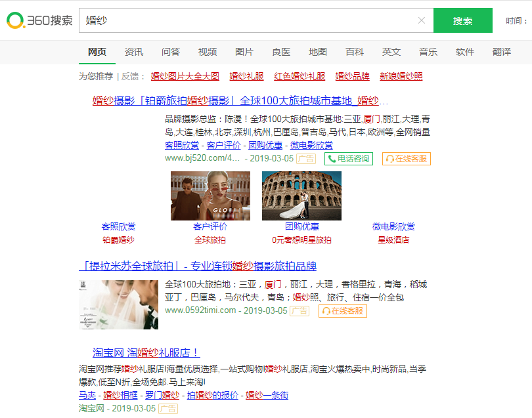Open the www.bj520.com URL
This screenshot has height=418, width=532.
pos(202,158)
